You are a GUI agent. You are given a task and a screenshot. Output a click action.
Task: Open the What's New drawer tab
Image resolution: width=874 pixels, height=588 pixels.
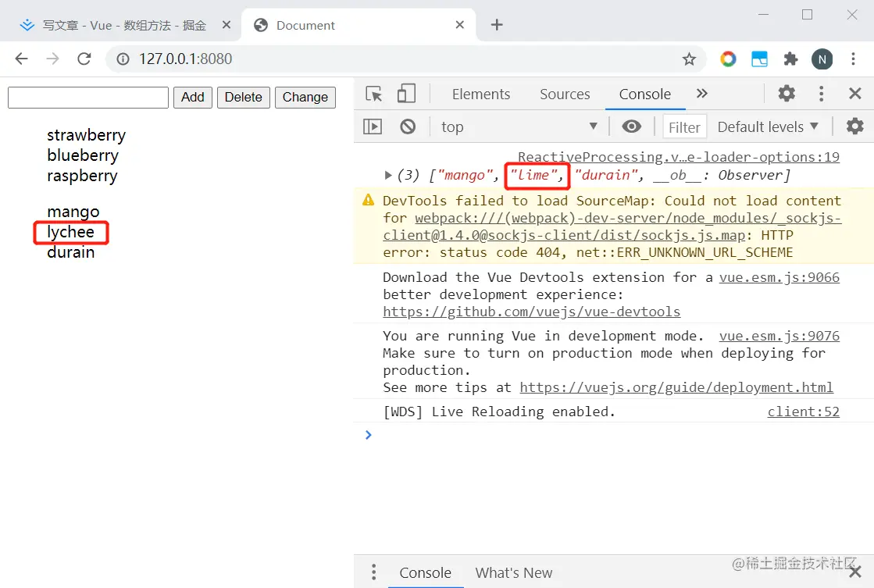tap(513, 572)
